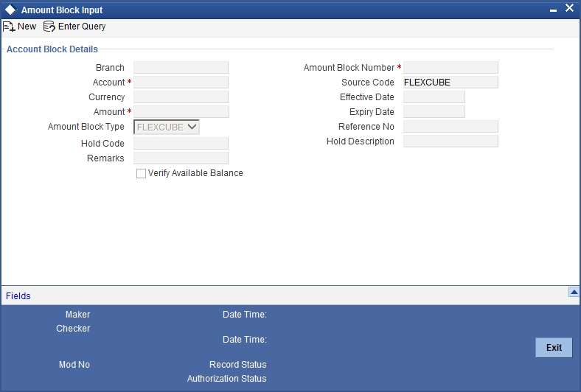Viewport: 581px width, 392px height.
Task: Click the Mod No label
Action: pyautogui.click(x=74, y=365)
